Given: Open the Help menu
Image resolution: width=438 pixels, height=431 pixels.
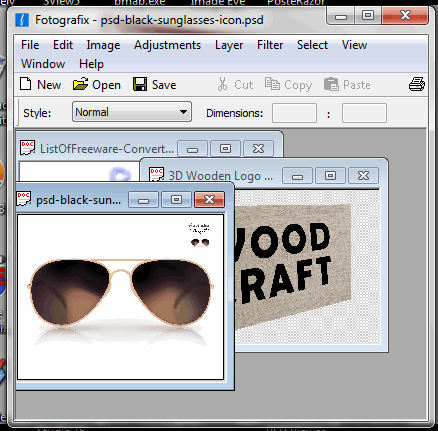Looking at the screenshot, I should click(x=91, y=64).
